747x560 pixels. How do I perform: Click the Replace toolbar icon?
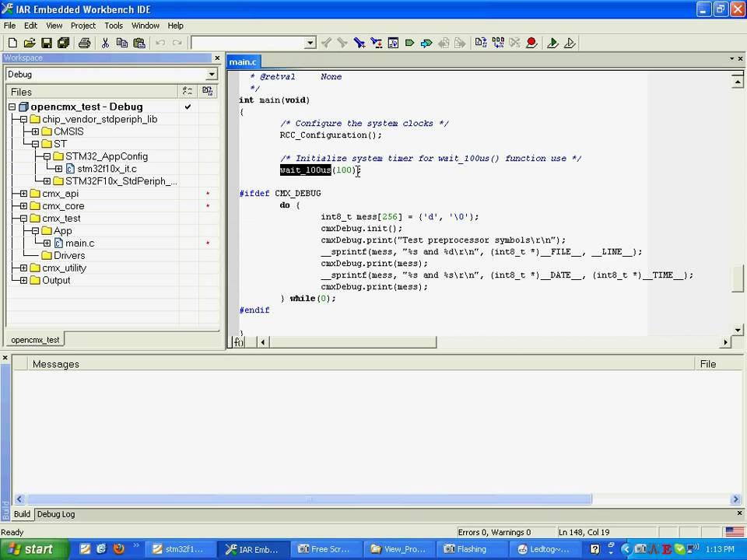[377, 44]
